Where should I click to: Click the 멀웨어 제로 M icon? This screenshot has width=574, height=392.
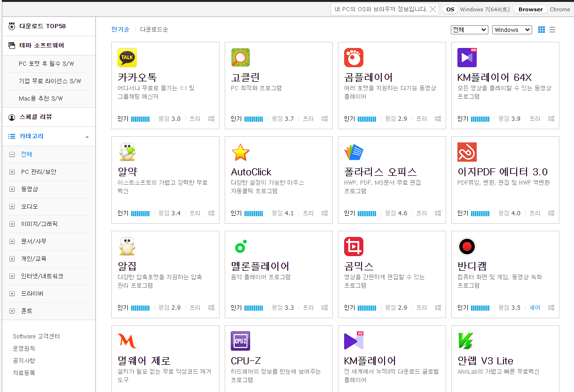click(127, 341)
